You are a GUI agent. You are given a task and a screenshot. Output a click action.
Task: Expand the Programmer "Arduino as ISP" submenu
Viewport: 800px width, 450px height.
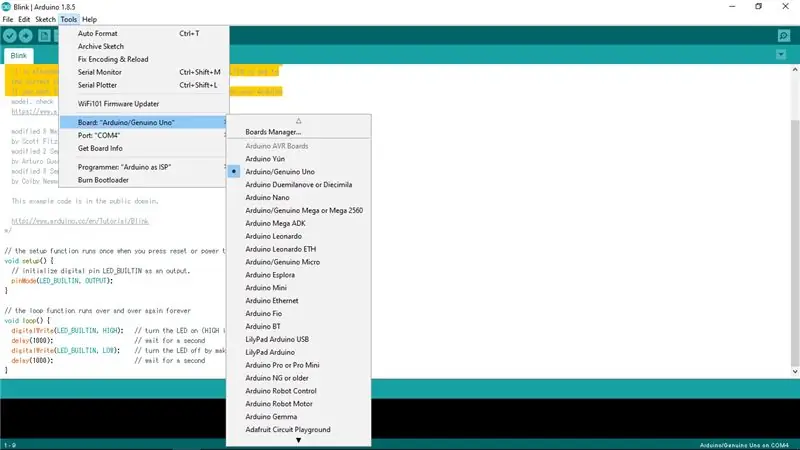tap(144, 167)
